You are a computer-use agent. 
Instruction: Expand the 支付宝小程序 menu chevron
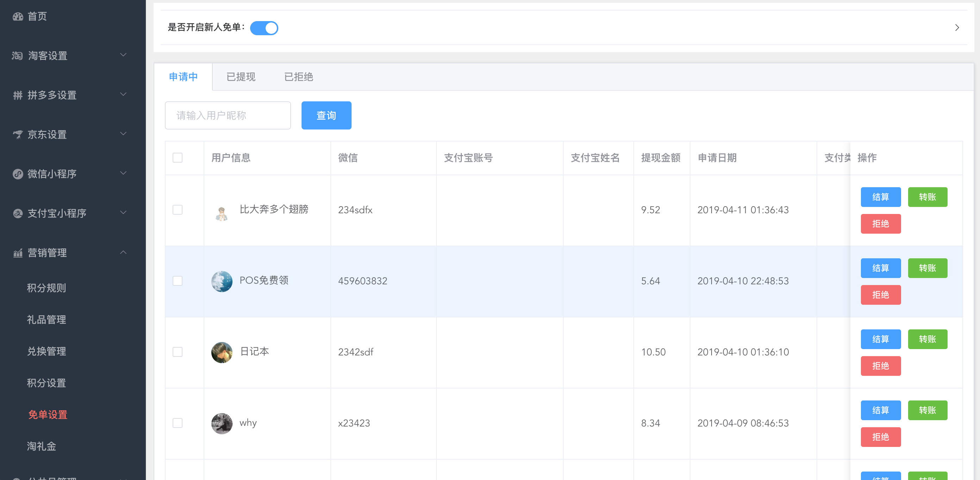[123, 213]
